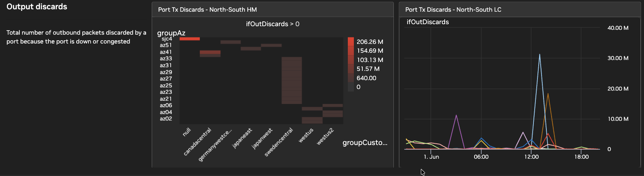644x176 pixels.
Task: Click the 20.00 M y-axis label
Action: [618, 89]
